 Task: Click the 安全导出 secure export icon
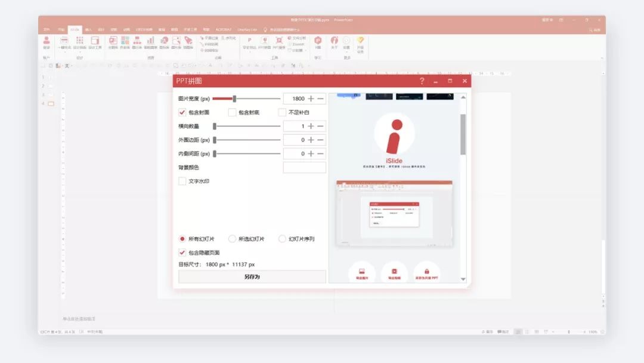click(x=249, y=42)
